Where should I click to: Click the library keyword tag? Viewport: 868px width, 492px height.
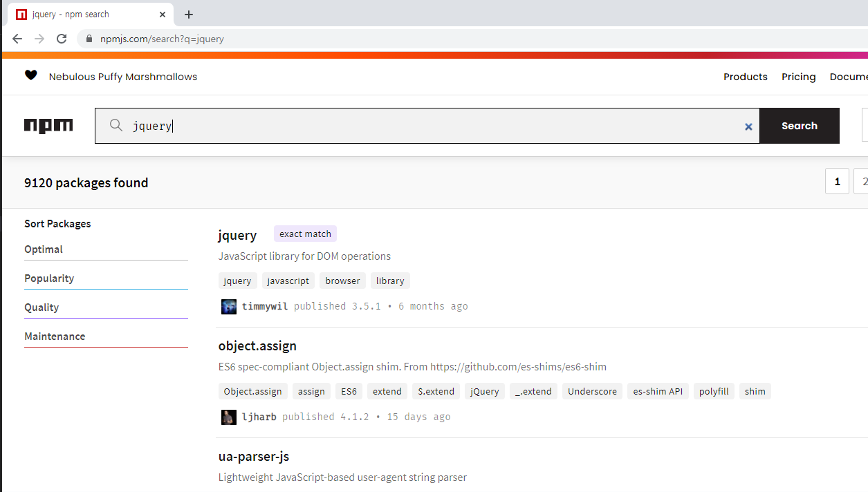(390, 281)
